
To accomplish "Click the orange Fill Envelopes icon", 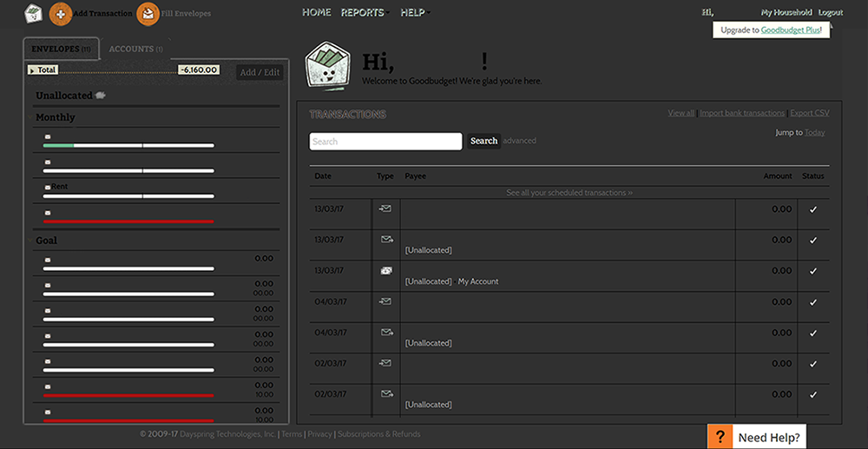I will pyautogui.click(x=148, y=13).
